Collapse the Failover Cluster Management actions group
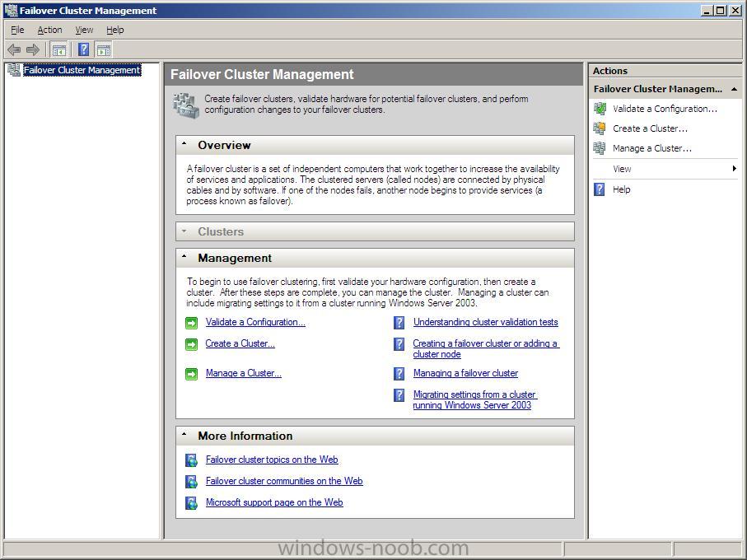 tap(734, 89)
